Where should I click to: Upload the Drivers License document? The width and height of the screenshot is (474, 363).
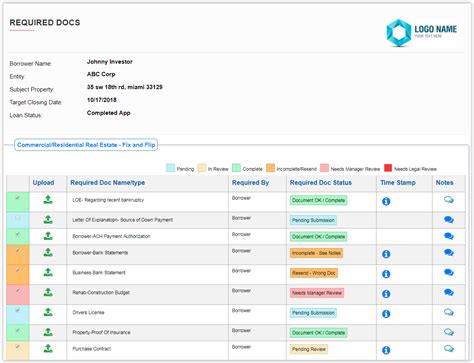(48, 312)
